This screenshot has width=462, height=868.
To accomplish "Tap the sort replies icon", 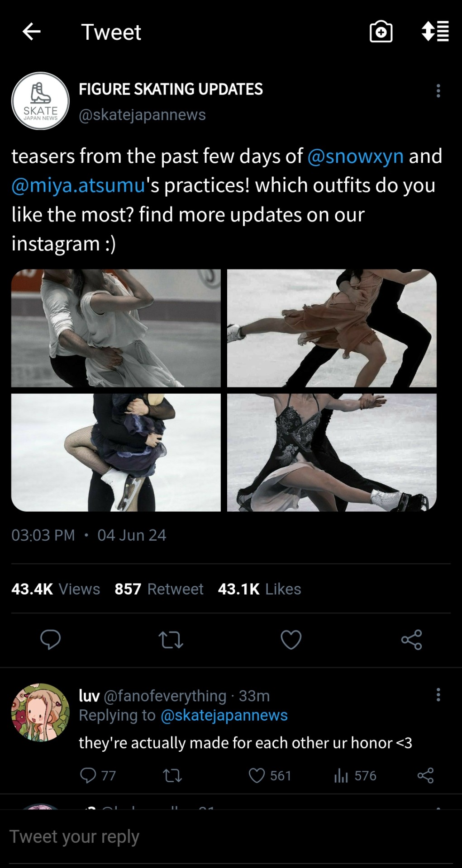I will pyautogui.click(x=435, y=32).
